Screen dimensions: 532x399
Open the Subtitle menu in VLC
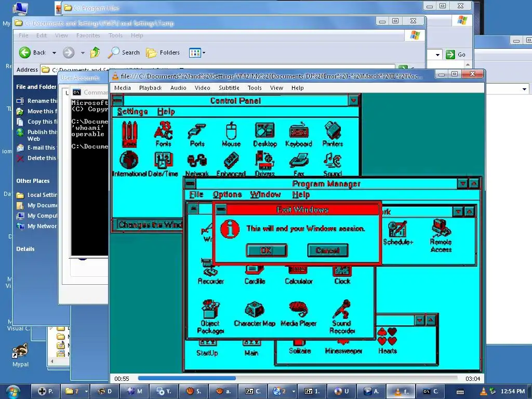click(x=229, y=88)
